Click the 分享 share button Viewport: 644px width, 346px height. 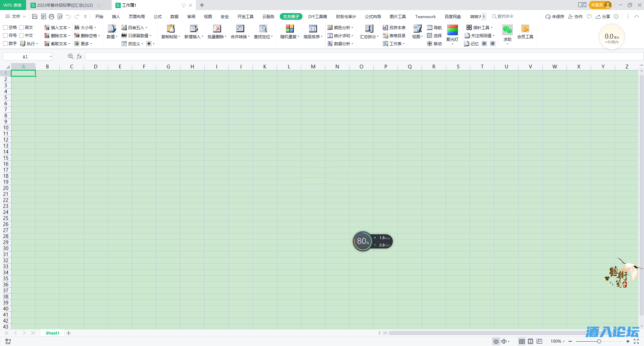[603, 16]
